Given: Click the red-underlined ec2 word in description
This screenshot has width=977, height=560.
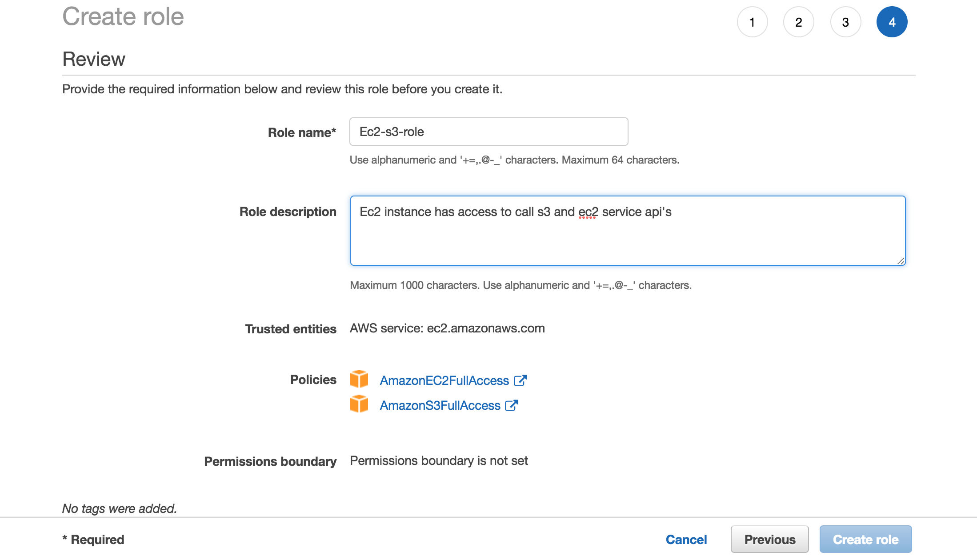Looking at the screenshot, I should 588,212.
